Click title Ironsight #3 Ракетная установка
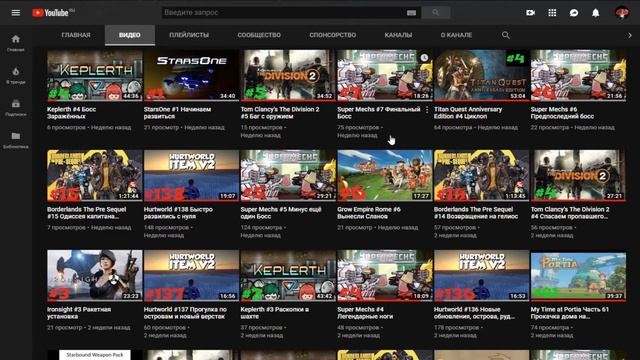The height and width of the screenshot is (360, 640). (x=79, y=313)
